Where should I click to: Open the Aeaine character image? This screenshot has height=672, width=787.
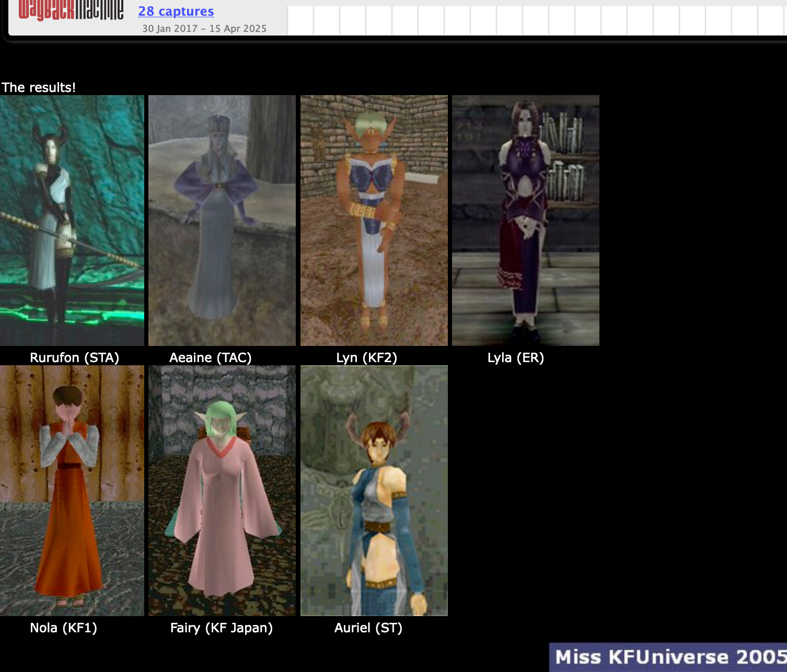[222, 220]
